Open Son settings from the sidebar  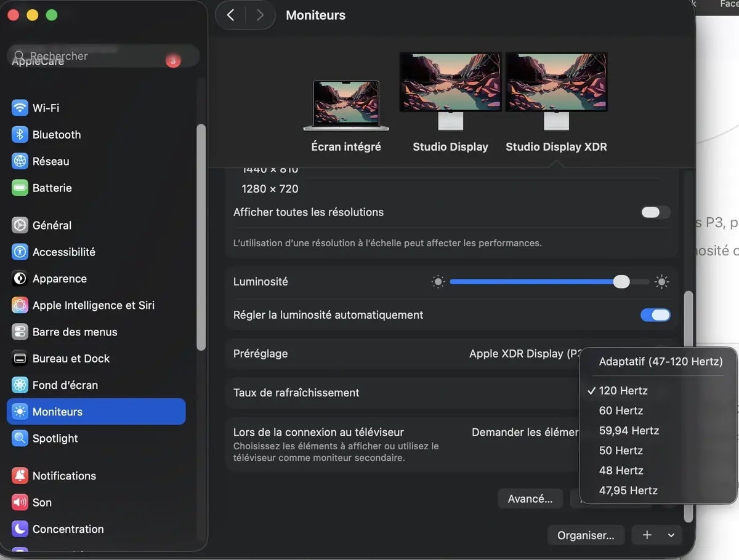click(x=41, y=502)
